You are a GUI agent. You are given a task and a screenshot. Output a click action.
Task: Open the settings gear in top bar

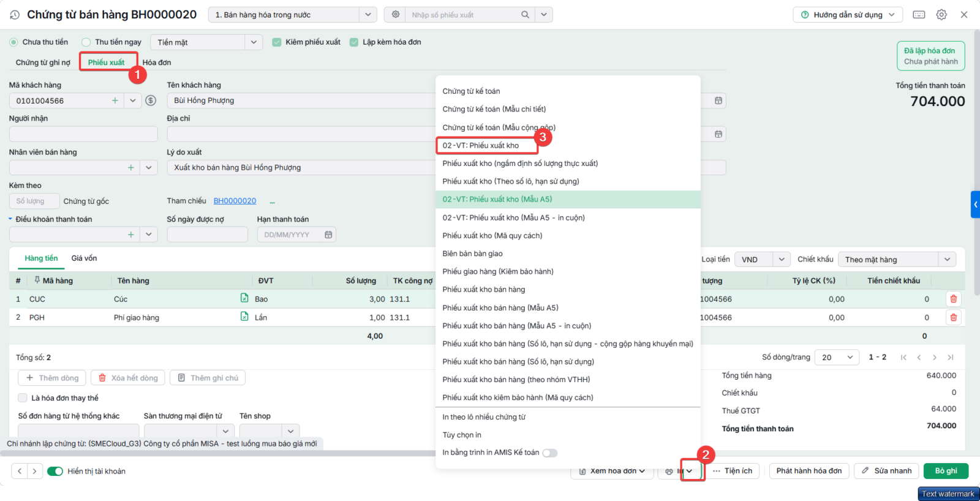[941, 15]
